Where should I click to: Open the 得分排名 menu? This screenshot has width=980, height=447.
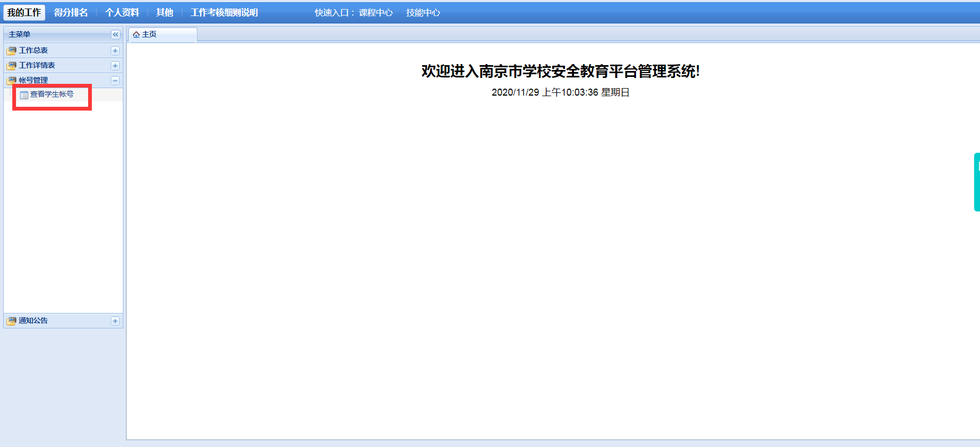[70, 12]
